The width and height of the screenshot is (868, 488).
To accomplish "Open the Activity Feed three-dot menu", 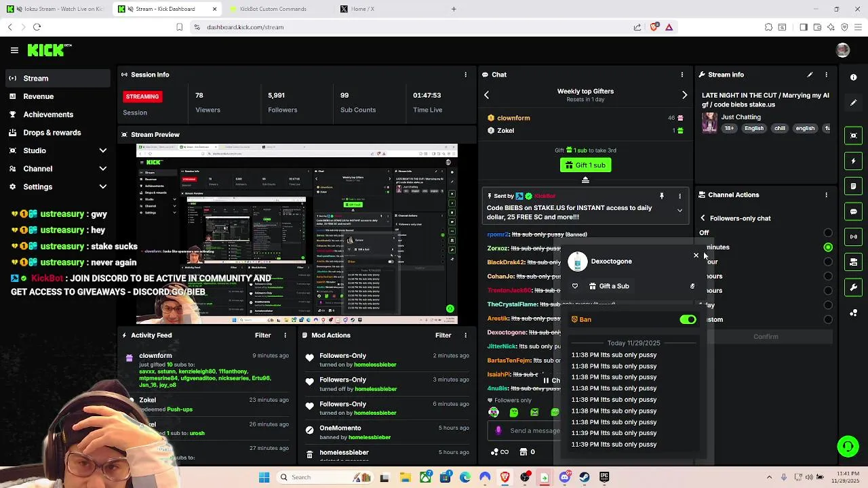I will click(x=285, y=335).
